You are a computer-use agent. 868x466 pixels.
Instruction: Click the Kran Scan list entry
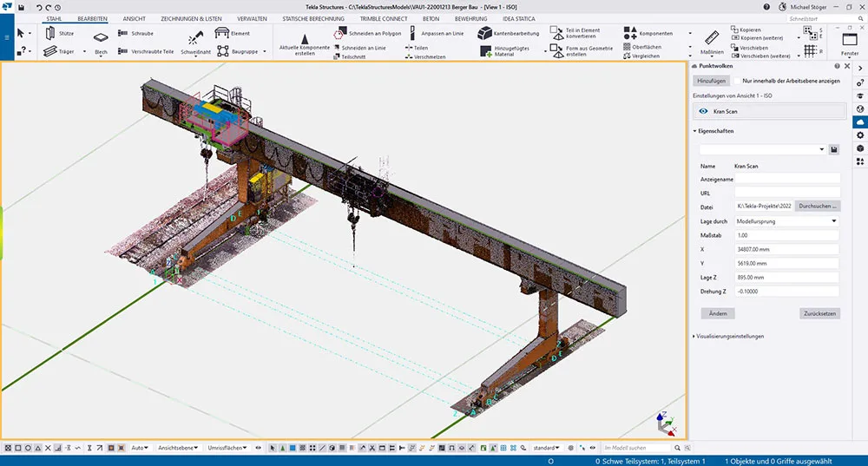[x=769, y=111]
